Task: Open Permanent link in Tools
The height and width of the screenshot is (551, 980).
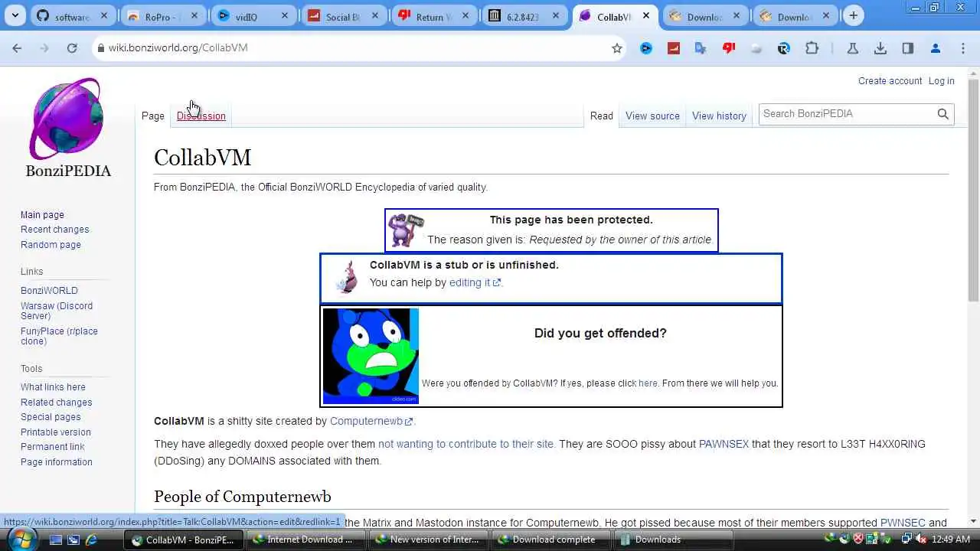Action: pyautogui.click(x=53, y=447)
